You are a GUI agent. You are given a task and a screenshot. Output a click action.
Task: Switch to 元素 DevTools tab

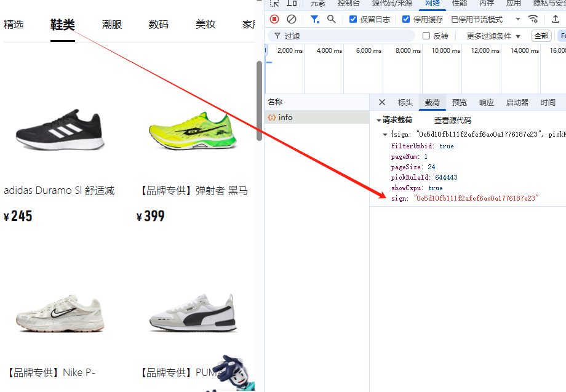[x=318, y=3]
